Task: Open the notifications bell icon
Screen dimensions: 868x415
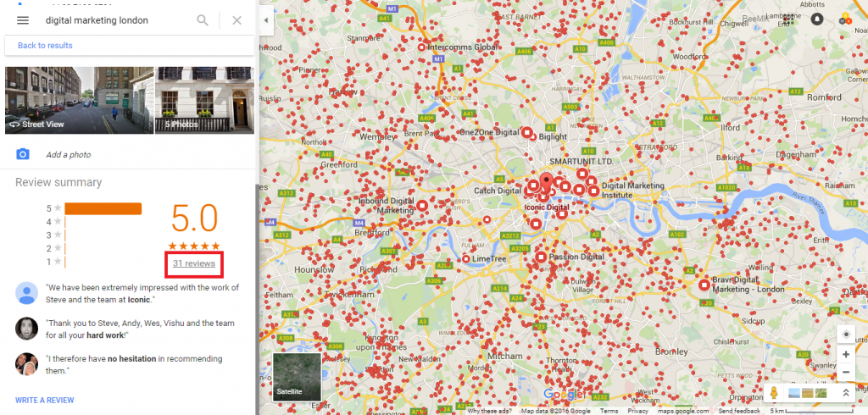Action: click(x=817, y=19)
